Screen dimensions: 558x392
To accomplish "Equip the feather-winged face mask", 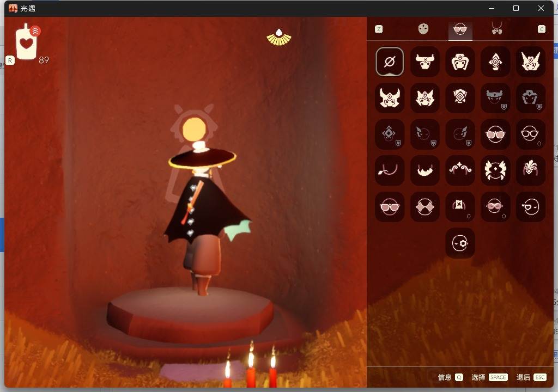I will click(495, 170).
